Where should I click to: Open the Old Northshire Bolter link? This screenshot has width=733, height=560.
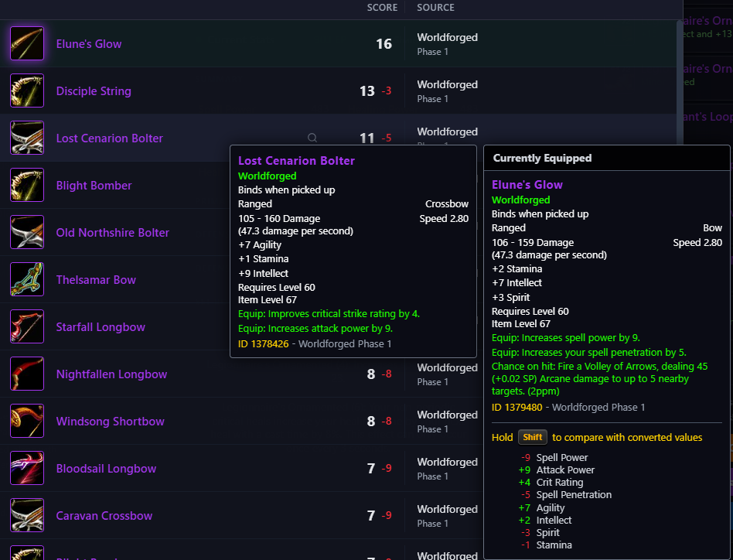113,232
